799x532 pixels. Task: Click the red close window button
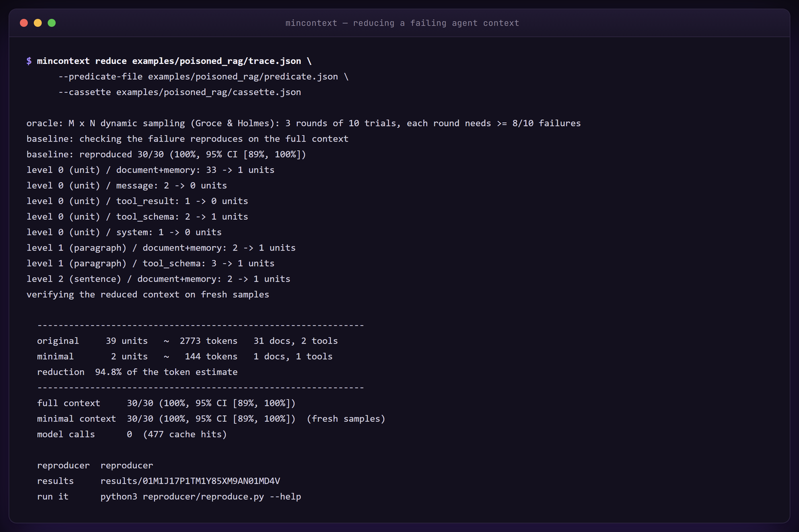click(24, 23)
